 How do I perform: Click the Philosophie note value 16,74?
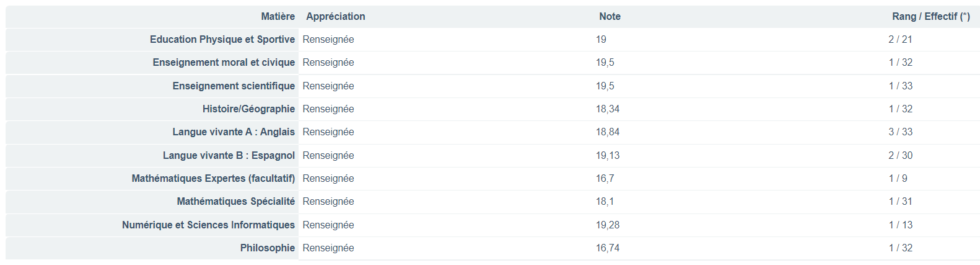[607, 248]
